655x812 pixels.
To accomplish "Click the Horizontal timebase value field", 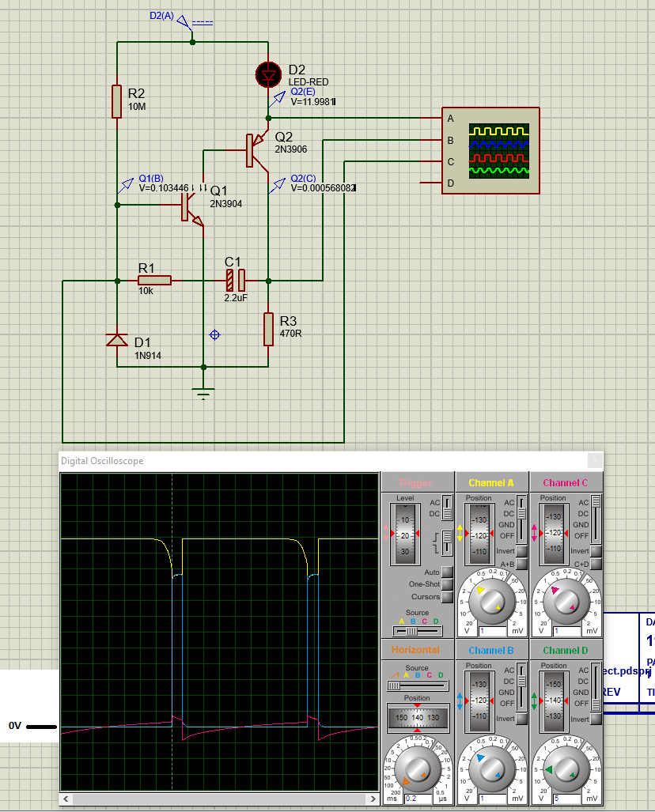I will coord(418,799).
